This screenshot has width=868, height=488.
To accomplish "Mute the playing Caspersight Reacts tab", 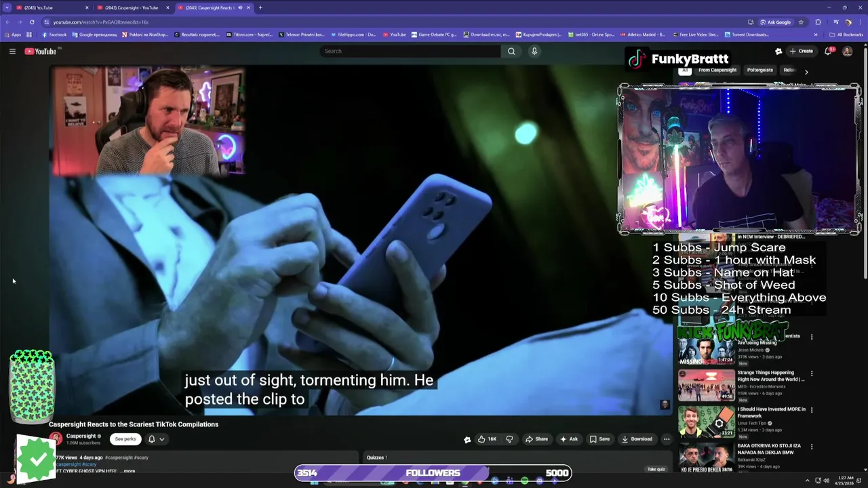I will 240,7.
